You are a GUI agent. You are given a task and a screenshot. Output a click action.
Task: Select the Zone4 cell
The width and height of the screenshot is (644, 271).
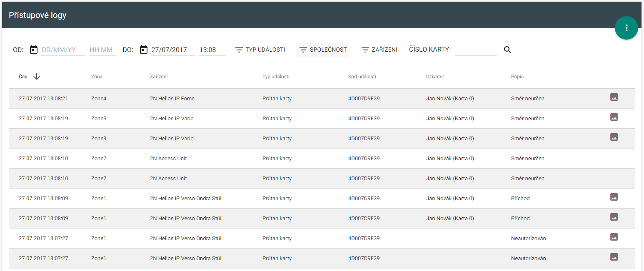pyautogui.click(x=99, y=99)
